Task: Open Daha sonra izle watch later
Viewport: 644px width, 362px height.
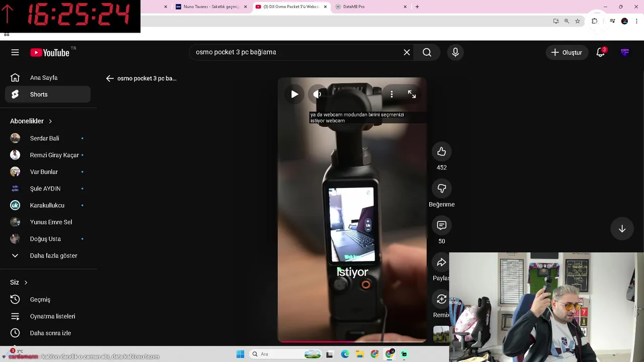Action: [x=48, y=333]
